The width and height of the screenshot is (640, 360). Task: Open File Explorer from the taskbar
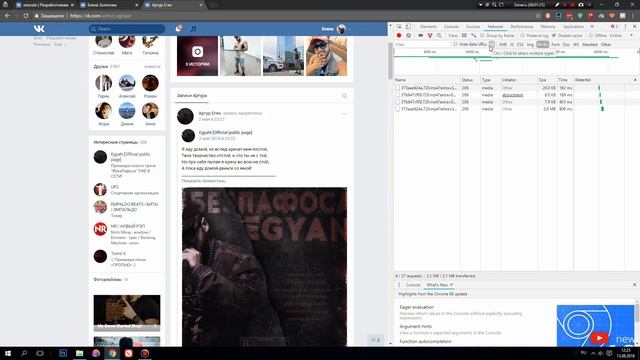79,353
